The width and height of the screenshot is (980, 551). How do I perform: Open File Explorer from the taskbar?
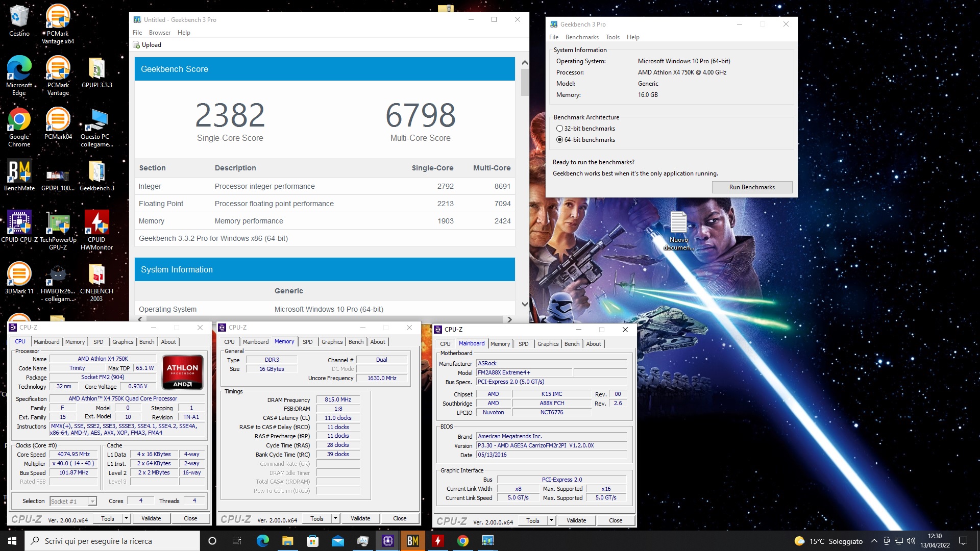[x=287, y=541]
